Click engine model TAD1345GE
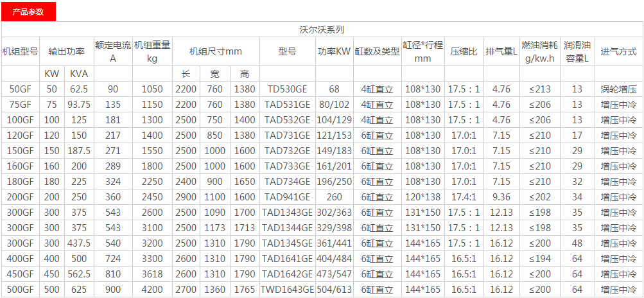This screenshot has height=298, width=644. click(x=287, y=244)
